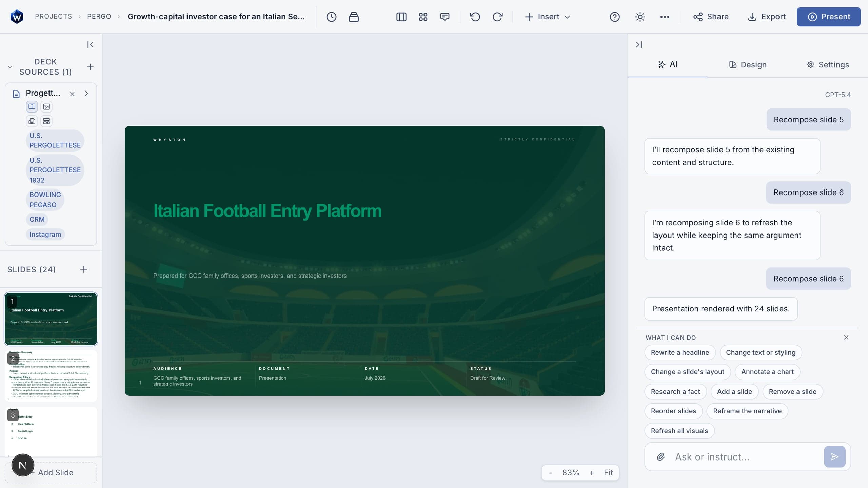Remove the Progett... source file

[72, 94]
